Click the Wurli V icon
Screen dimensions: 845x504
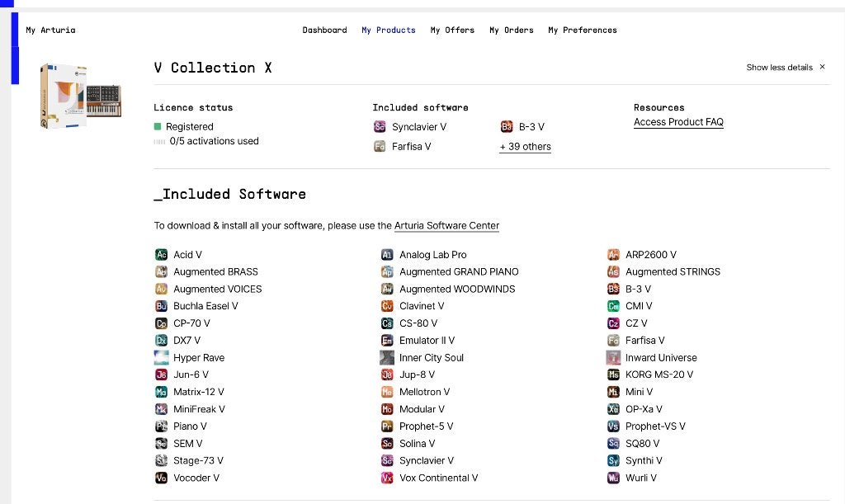pyautogui.click(x=613, y=478)
